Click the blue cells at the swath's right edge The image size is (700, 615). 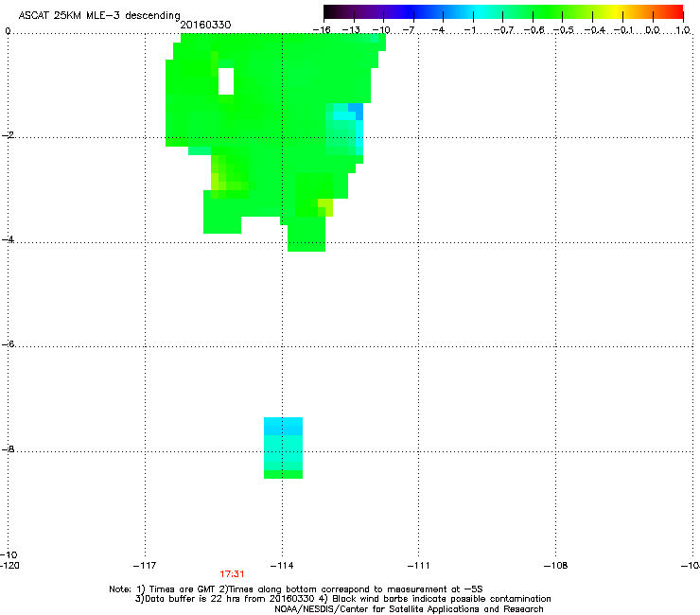[356, 112]
